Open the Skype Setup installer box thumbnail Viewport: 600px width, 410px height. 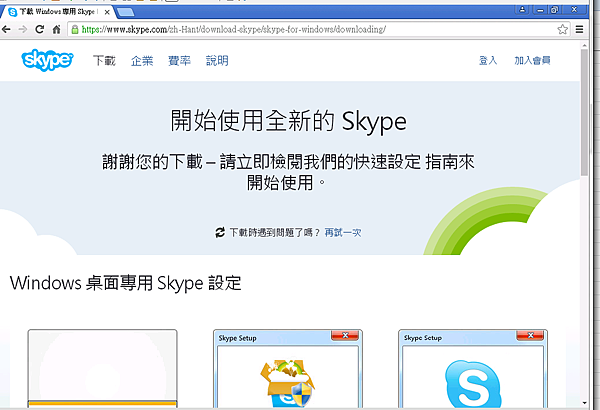pyautogui.click(x=288, y=369)
